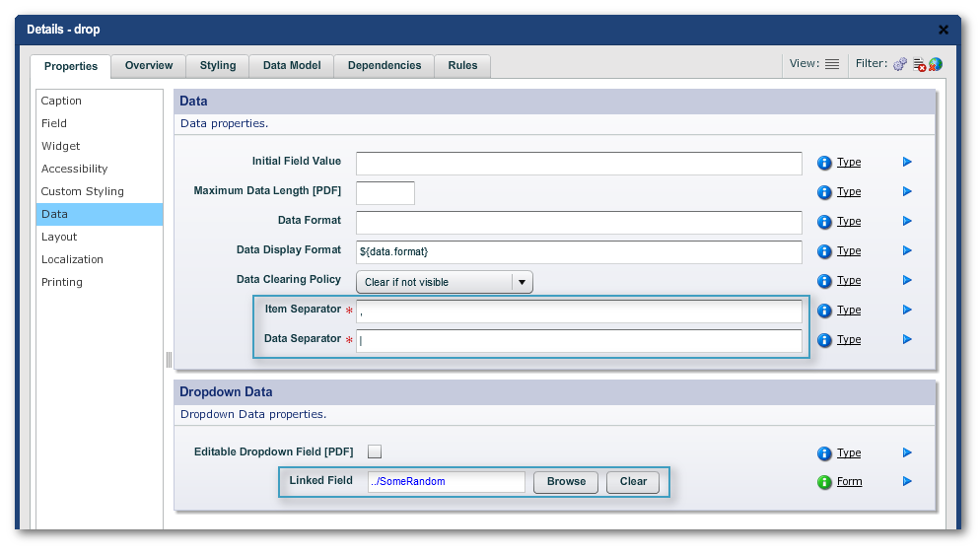Open the Rules tab
The image size is (980, 555).
coord(462,66)
